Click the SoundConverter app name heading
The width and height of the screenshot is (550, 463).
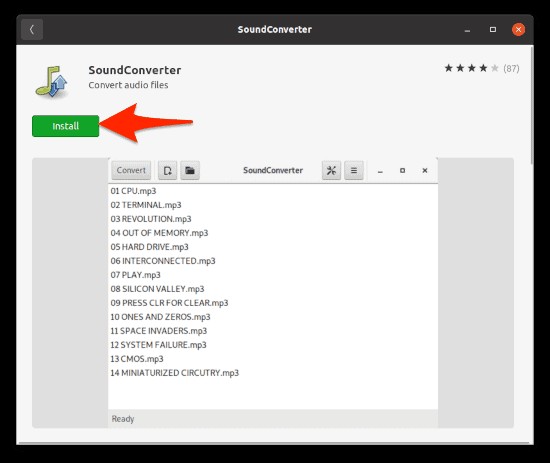pyautogui.click(x=135, y=70)
